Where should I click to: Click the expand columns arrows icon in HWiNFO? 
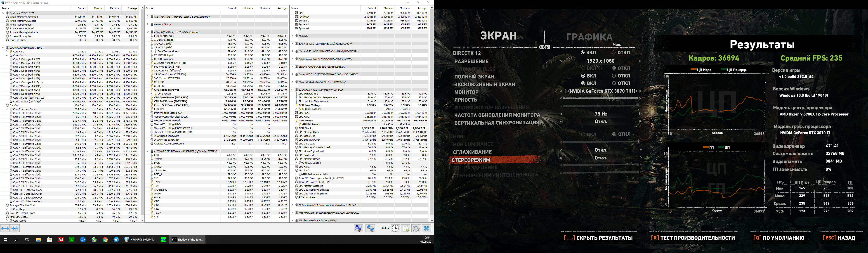pos(5,228)
